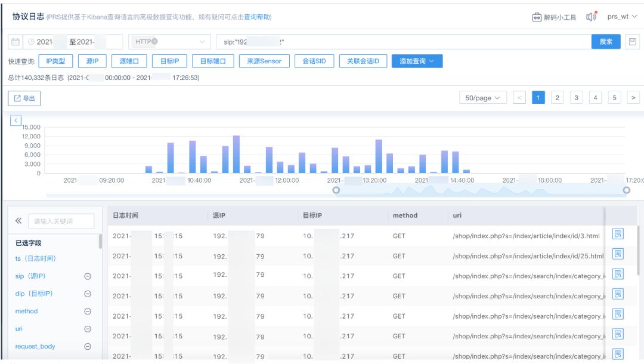Click the table vertical scrollbar
Image resolution: width=644 pixels, height=364 pixels.
[639, 251]
